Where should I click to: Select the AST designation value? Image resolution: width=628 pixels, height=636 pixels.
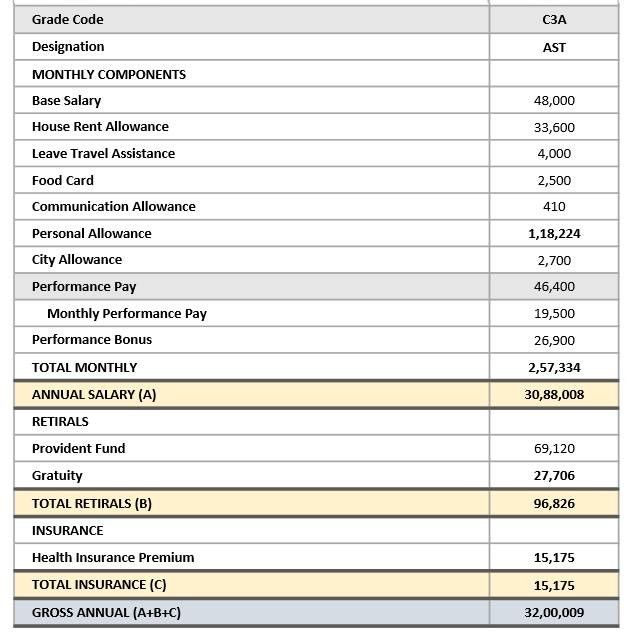pyautogui.click(x=554, y=47)
